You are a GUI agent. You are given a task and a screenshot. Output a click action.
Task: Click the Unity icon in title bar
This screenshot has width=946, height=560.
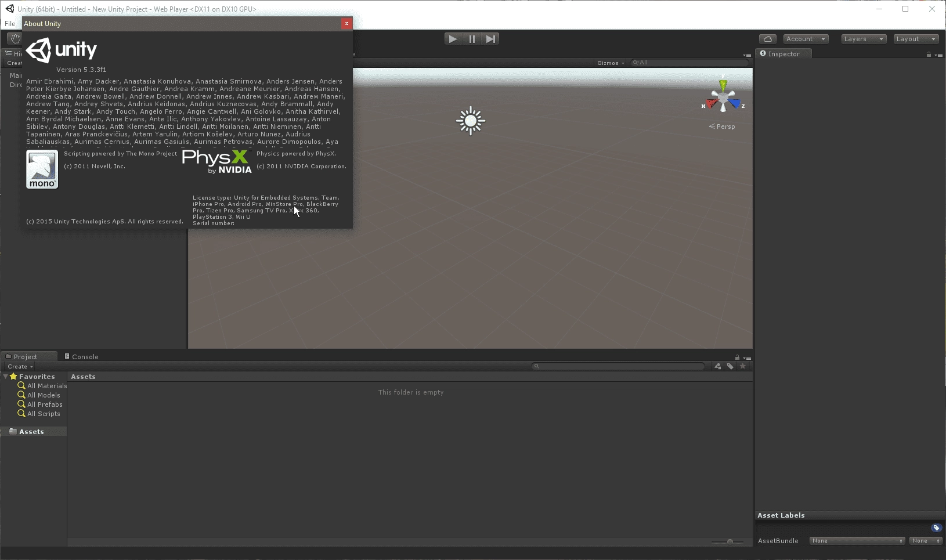[9, 9]
